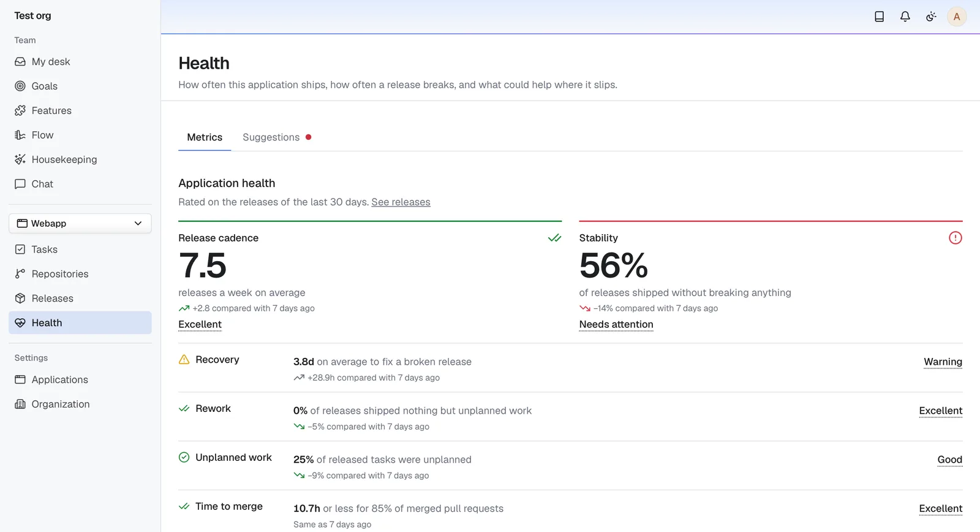980x532 pixels.
Task: Click the Time to merge check icon
Action: [x=184, y=506]
